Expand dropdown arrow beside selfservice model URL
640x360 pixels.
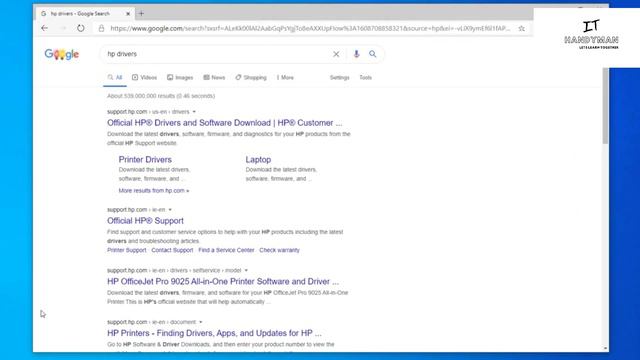pyautogui.click(x=246, y=271)
